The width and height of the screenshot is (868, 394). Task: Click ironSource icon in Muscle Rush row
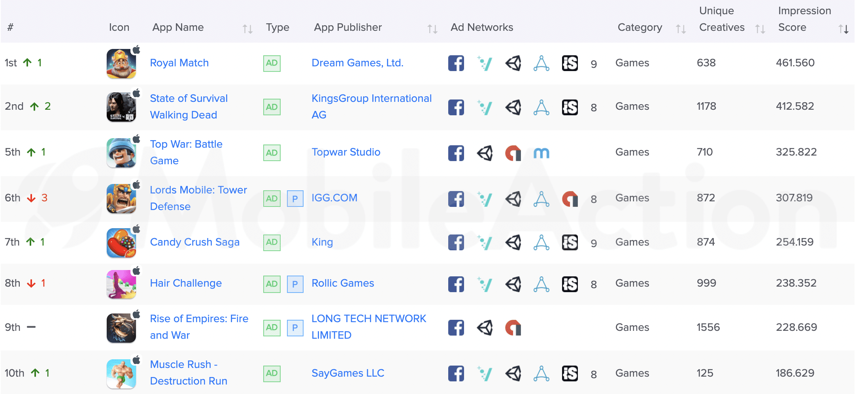tap(570, 373)
